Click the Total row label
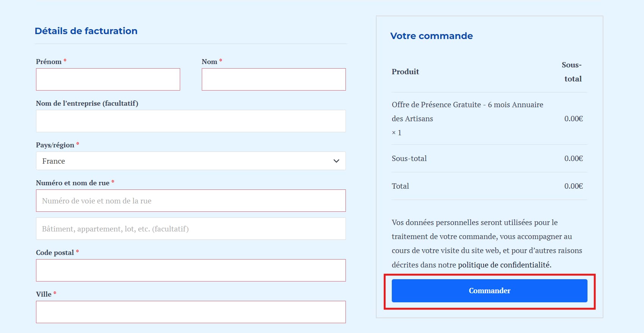This screenshot has width=644, height=333. pos(400,186)
